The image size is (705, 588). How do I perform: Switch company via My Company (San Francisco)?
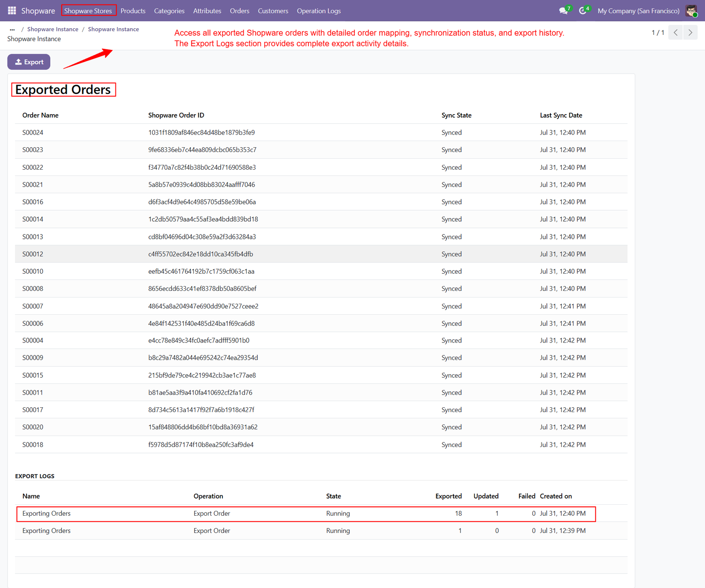pos(638,11)
